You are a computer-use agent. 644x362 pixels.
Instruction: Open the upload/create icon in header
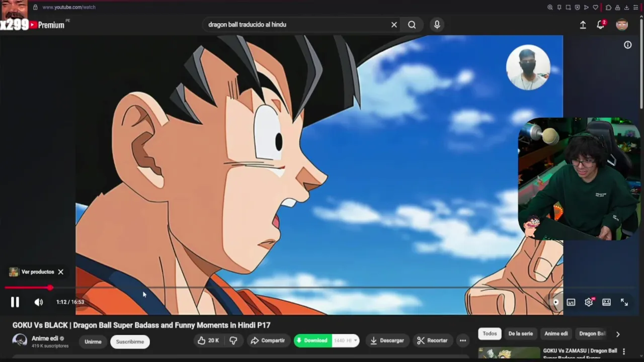coord(583,25)
